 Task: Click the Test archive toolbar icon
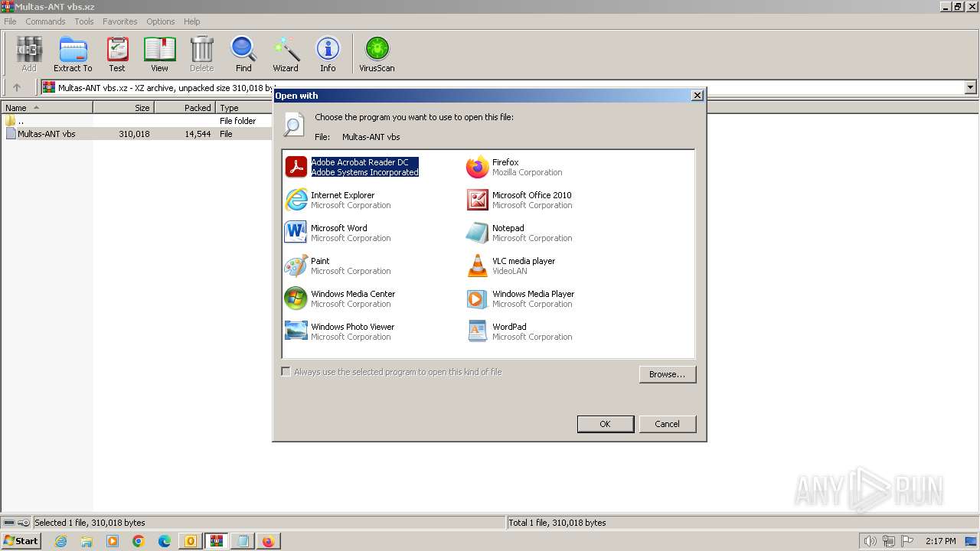coord(117,54)
